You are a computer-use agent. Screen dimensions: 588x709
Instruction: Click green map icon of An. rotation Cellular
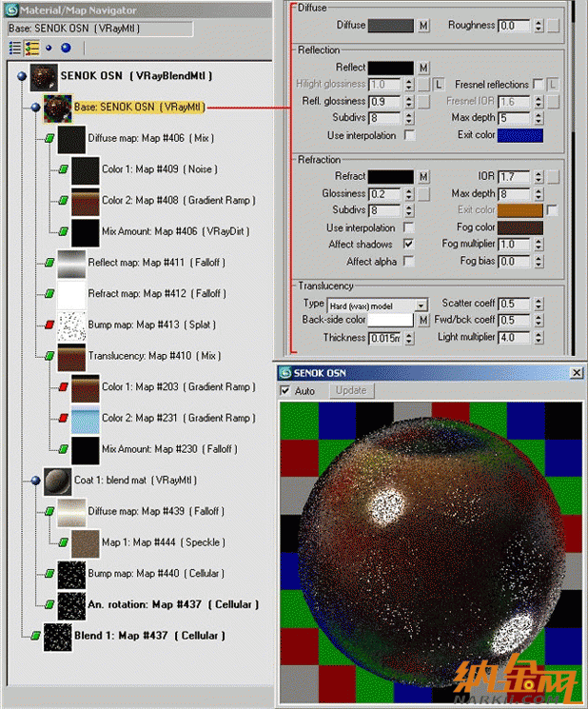click(x=49, y=604)
